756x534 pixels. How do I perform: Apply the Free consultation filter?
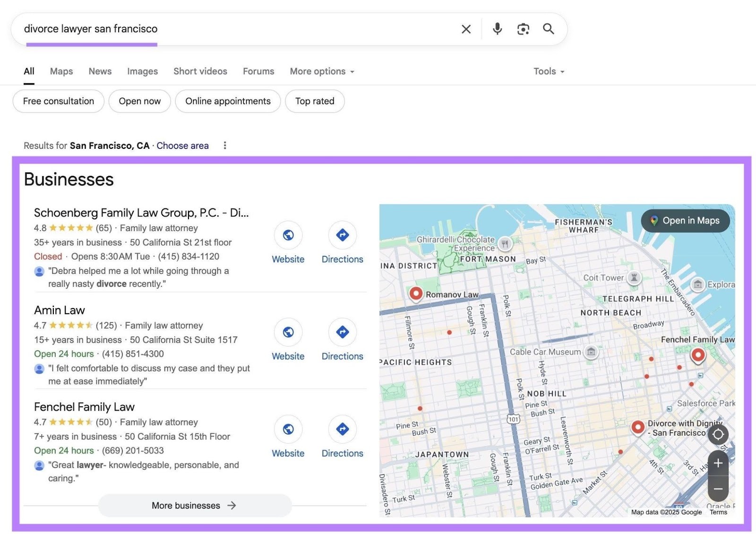click(59, 101)
